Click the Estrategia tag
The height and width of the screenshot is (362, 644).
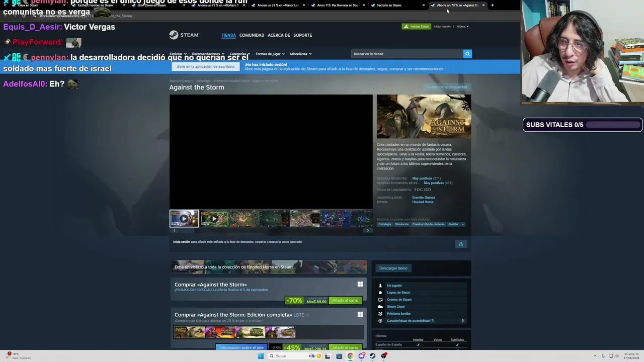pyautogui.click(x=385, y=224)
